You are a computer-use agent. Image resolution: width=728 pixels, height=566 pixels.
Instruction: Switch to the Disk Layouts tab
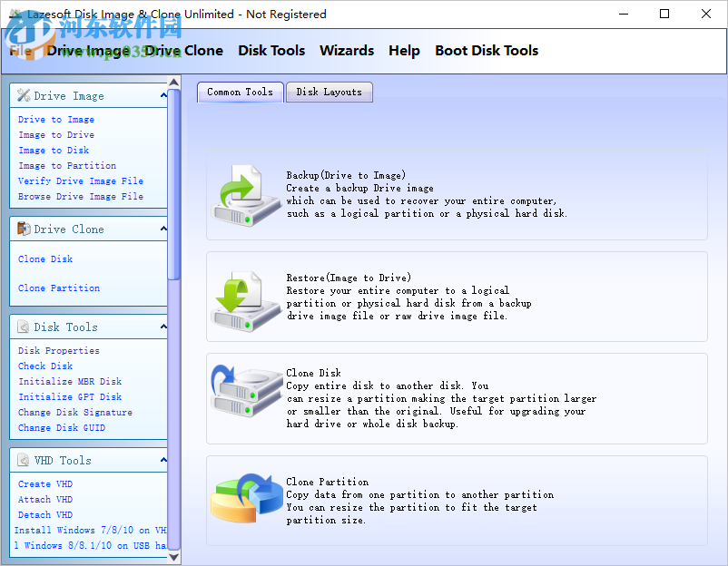point(329,92)
